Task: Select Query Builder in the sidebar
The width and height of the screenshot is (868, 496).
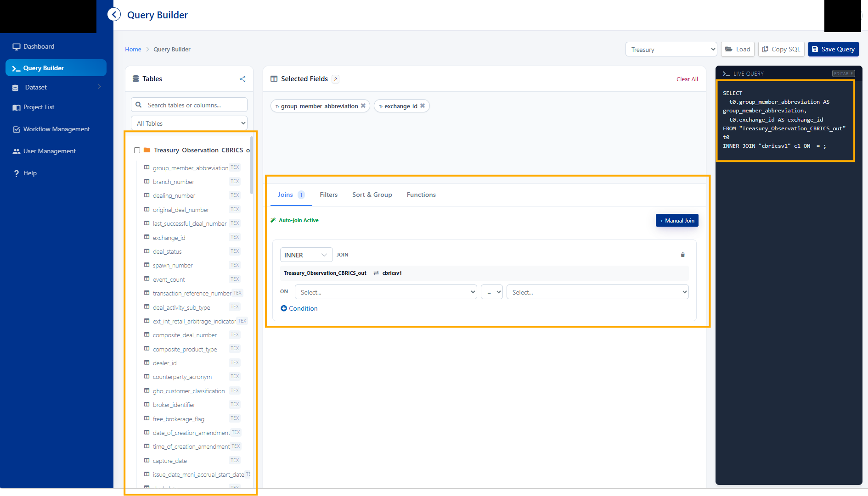Action: (56, 68)
